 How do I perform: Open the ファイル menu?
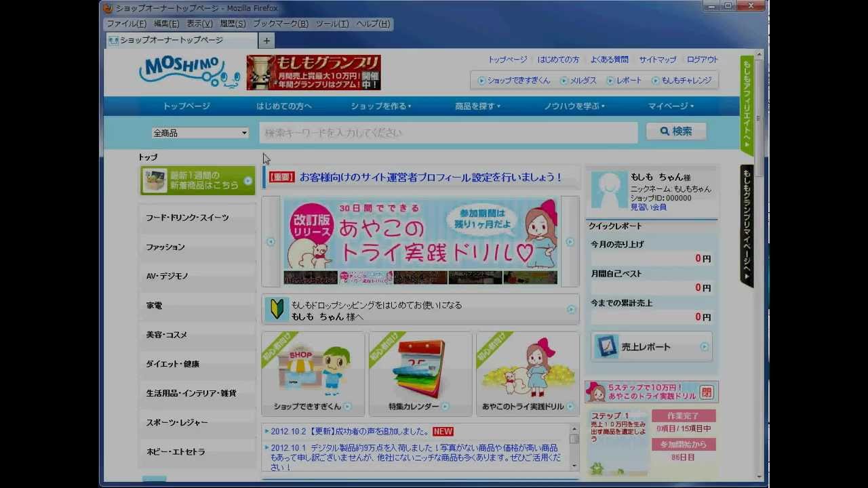coord(126,24)
